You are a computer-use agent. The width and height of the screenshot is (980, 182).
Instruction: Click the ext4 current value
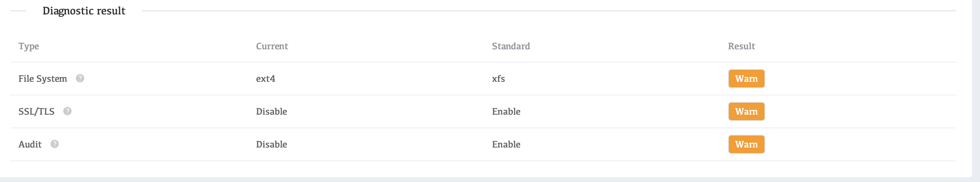coord(265,79)
